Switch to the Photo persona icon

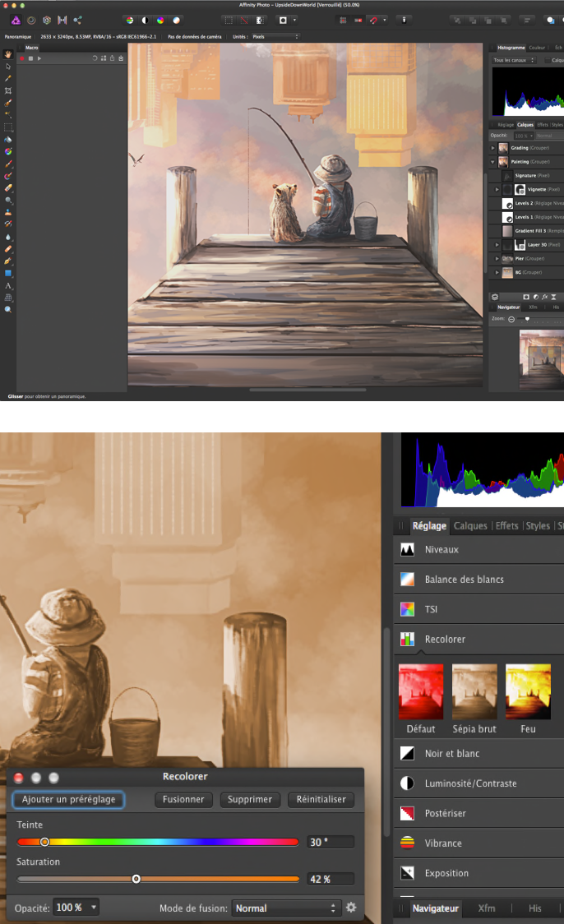[16, 20]
